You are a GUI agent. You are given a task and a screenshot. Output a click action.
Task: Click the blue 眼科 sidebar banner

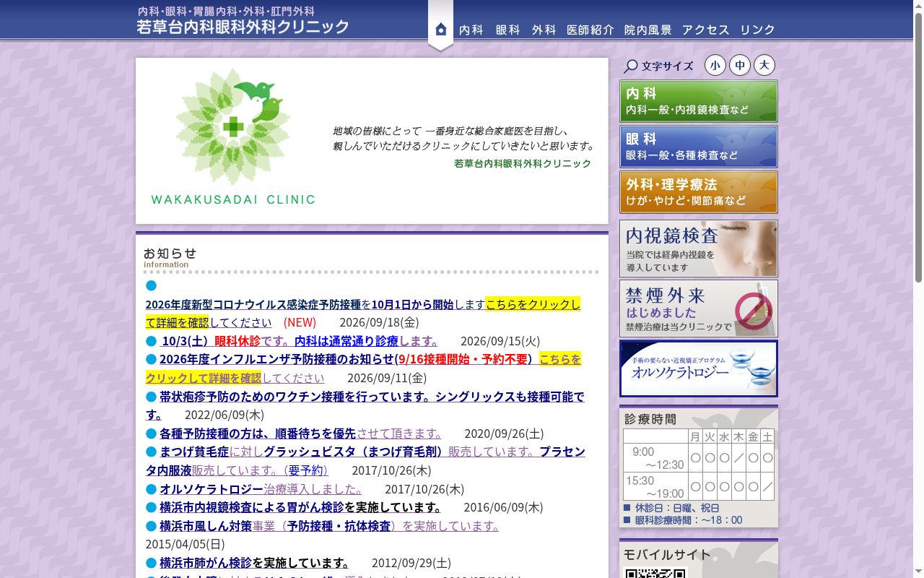pyautogui.click(x=699, y=147)
